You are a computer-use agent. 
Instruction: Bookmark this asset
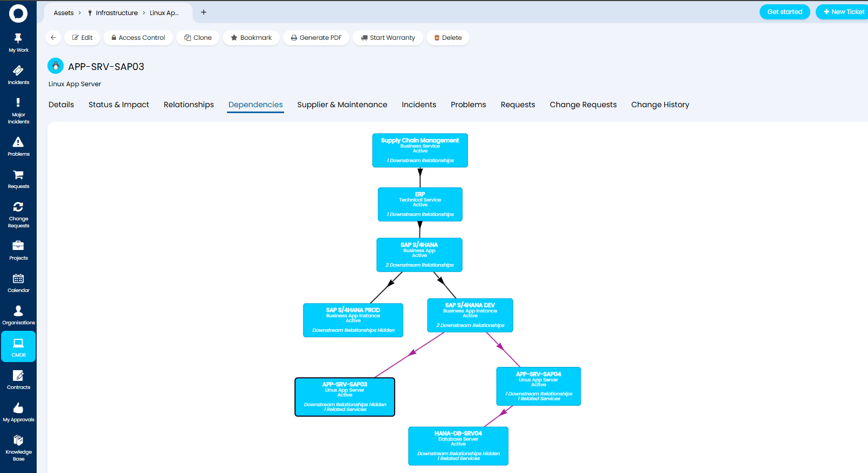[x=251, y=38]
